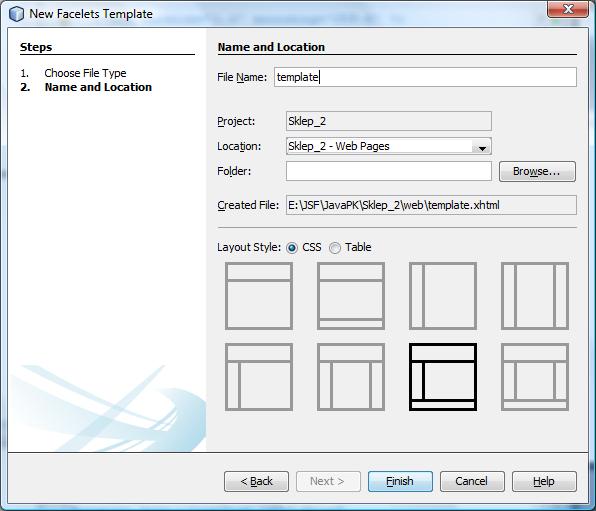Image resolution: width=596 pixels, height=511 pixels.
Task: Select layout with left and right sidebars
Action: pos(535,296)
